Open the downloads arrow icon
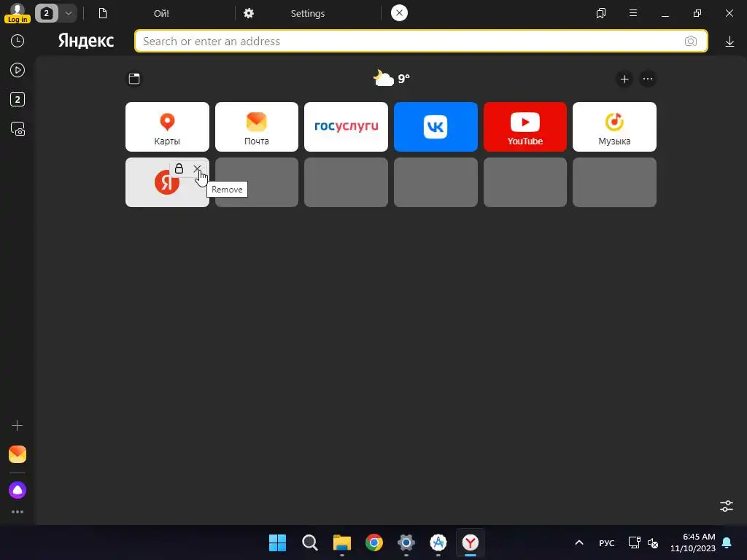 (729, 42)
